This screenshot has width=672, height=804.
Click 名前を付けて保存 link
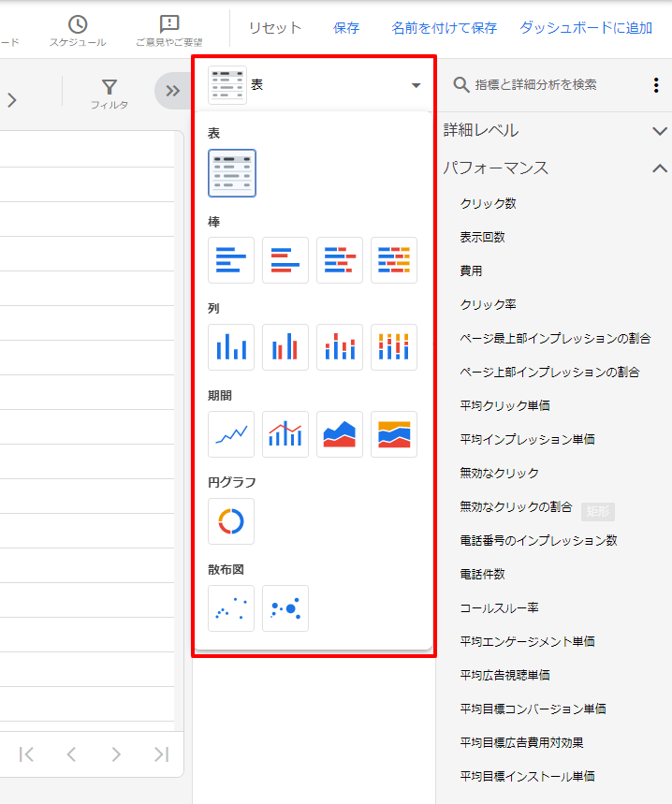tap(445, 28)
